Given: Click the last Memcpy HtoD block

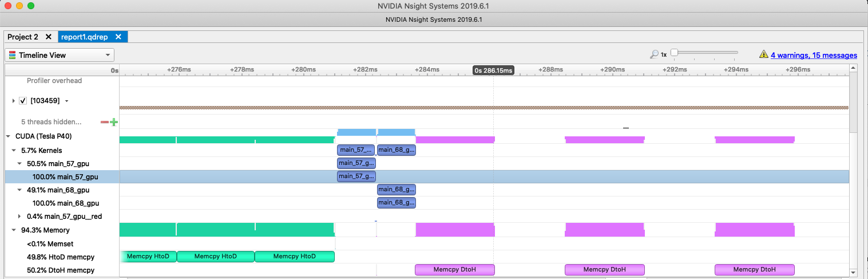Looking at the screenshot, I should (x=295, y=257).
